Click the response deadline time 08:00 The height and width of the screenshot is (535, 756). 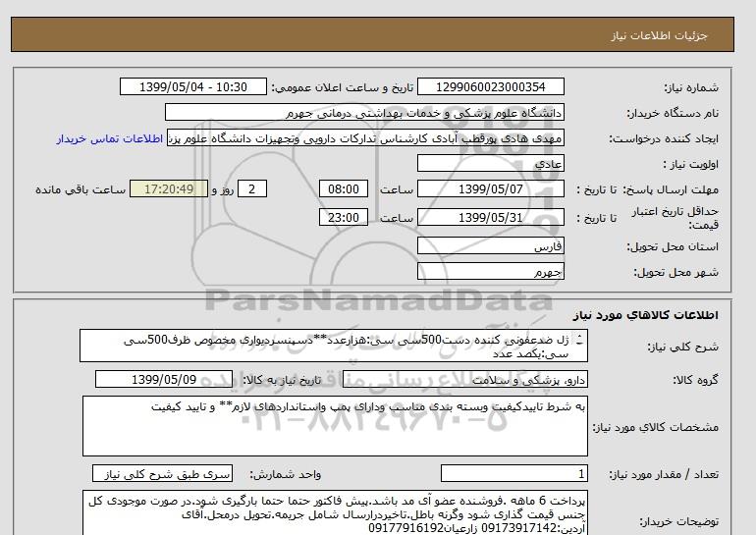click(x=344, y=188)
